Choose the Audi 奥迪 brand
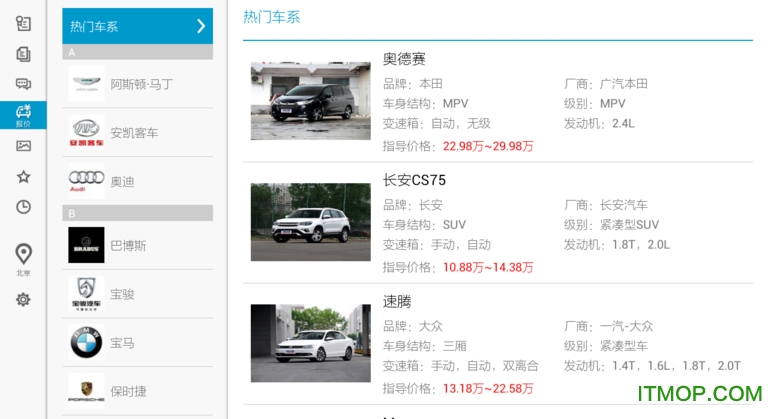The width and height of the screenshot is (768, 419). click(138, 181)
